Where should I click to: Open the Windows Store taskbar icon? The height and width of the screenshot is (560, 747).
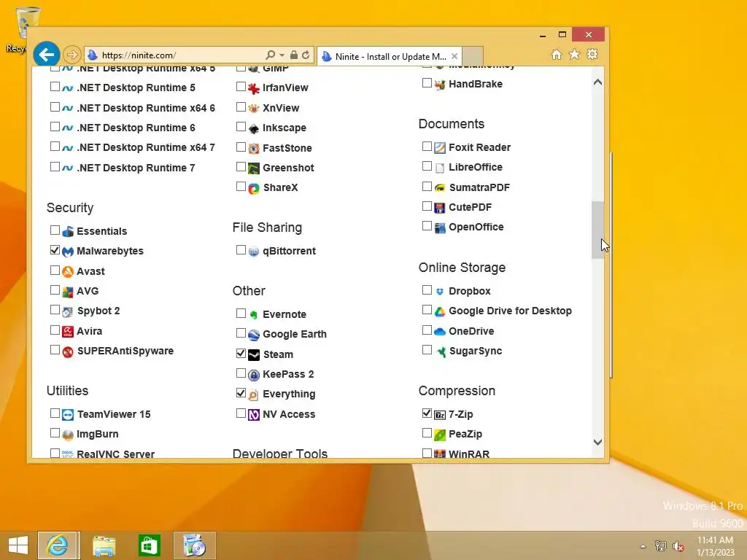(x=149, y=545)
